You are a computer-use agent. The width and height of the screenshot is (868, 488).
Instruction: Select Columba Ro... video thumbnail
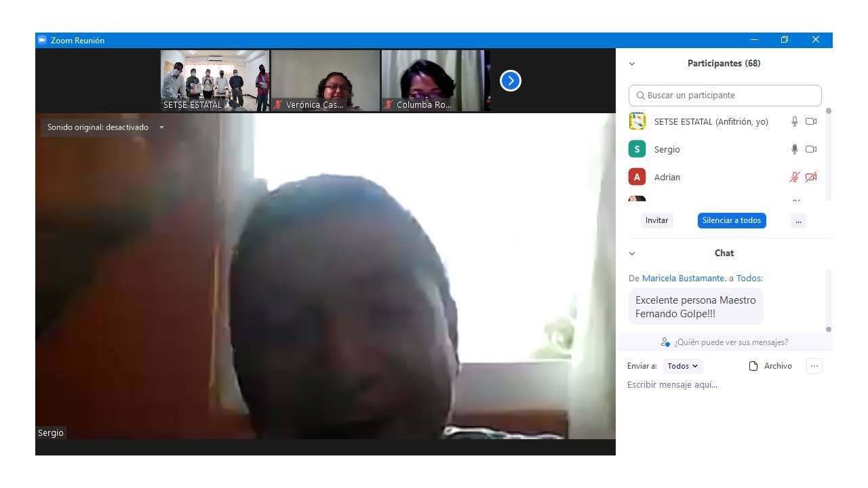[x=435, y=81]
